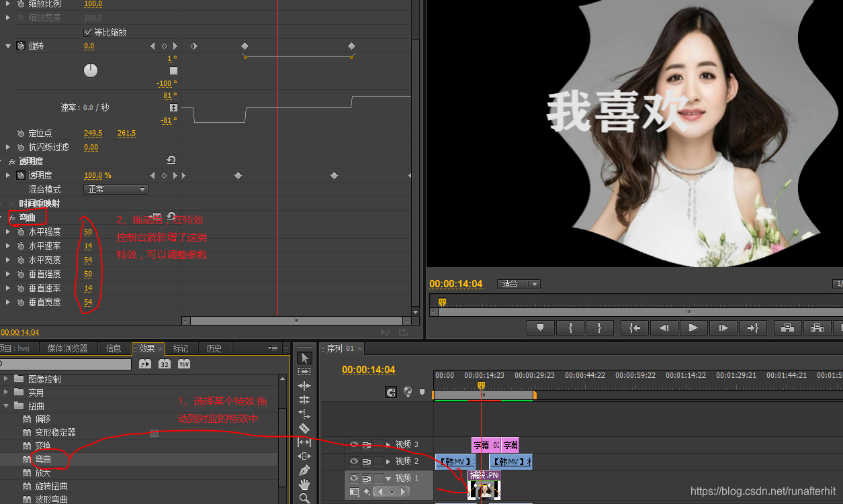Select 弯曲 effect in list
This screenshot has width=843, height=504.
[x=43, y=459]
